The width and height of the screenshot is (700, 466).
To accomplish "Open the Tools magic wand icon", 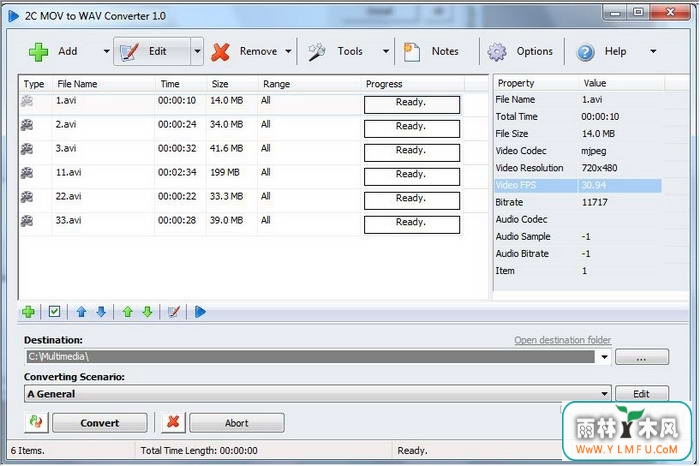I will [x=317, y=52].
